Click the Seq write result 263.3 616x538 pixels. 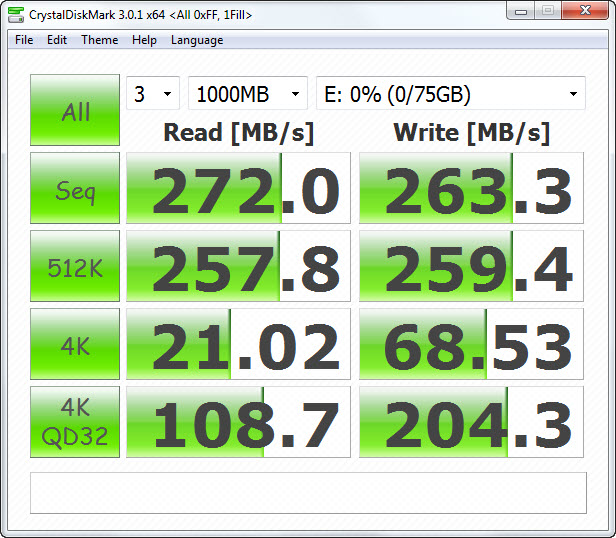point(471,188)
